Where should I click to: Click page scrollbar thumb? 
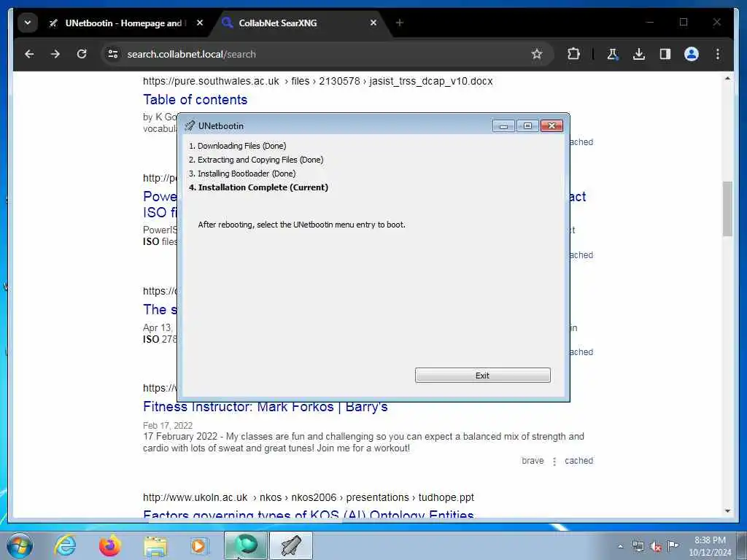pyautogui.click(x=727, y=209)
